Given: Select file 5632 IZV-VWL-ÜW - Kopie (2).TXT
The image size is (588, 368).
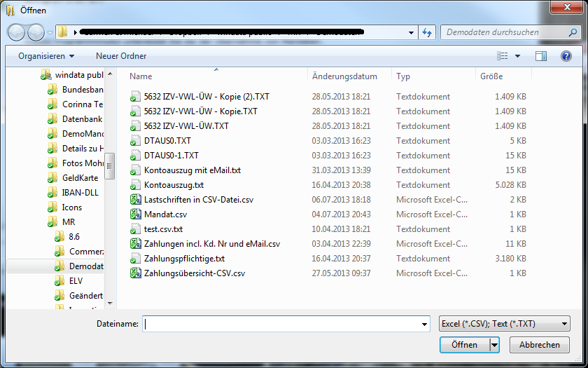Looking at the screenshot, I should coord(206,97).
